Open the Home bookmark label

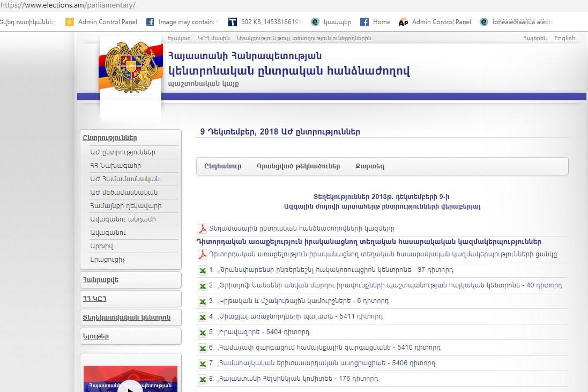point(382,22)
